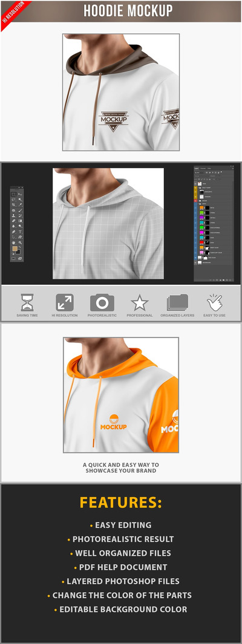This screenshot has width=242, height=644.
Task: Collapse the yellow-labeled top group
Action: tap(198, 187)
